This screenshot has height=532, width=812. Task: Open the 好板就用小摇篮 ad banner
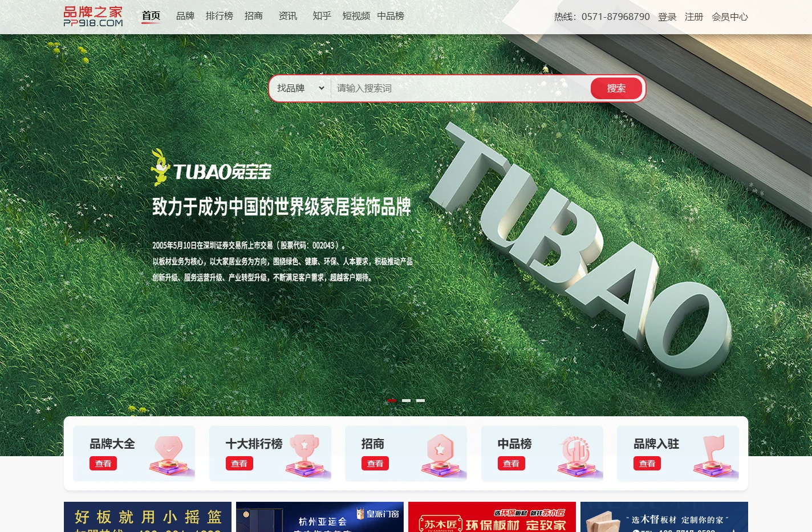click(148, 517)
